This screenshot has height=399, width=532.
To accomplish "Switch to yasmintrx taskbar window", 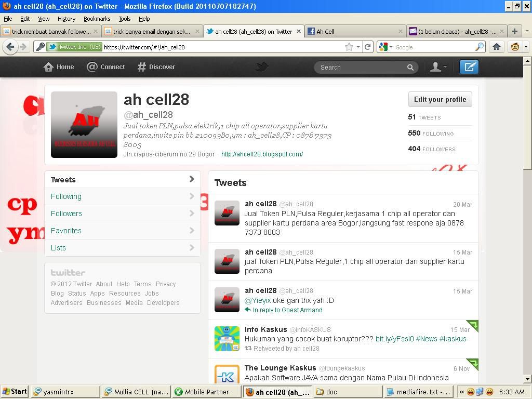I will point(65,392).
